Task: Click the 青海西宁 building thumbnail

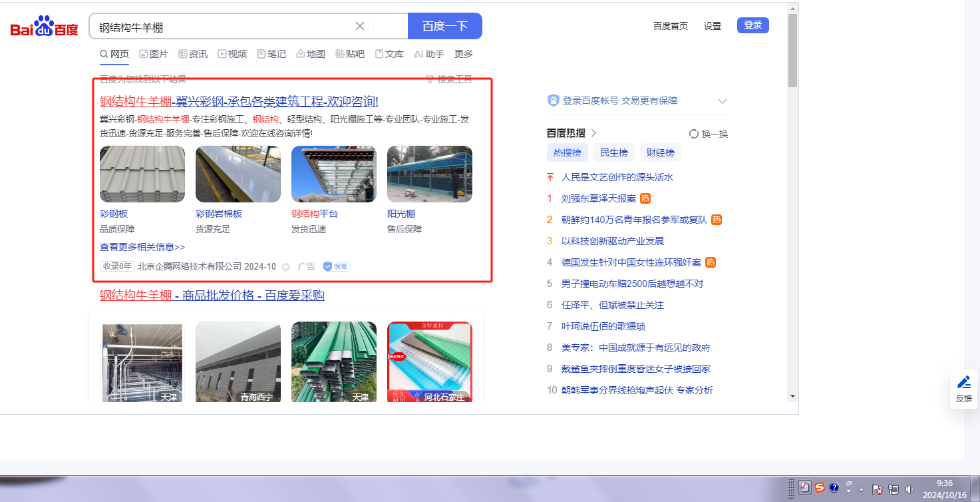Action: coord(238,362)
